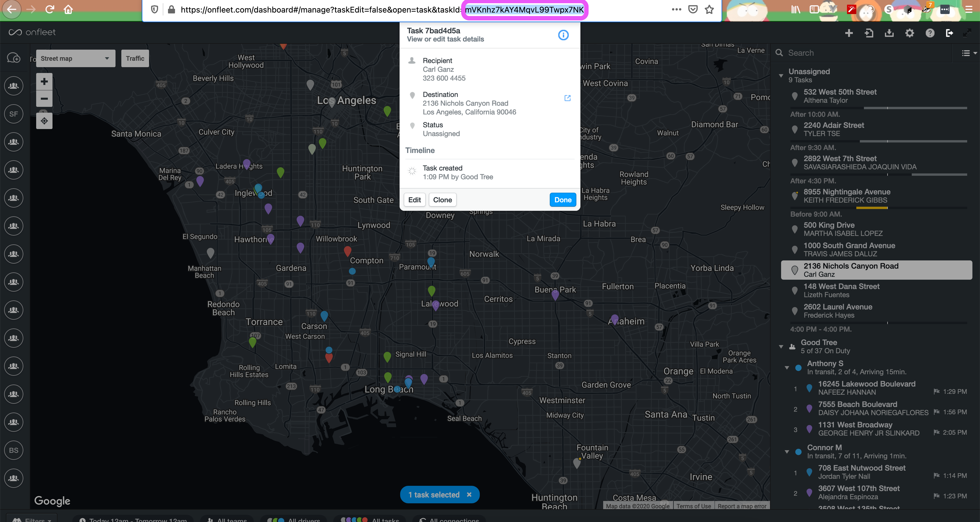
Task: Click the blue pin above Carson
Action: coord(324,316)
